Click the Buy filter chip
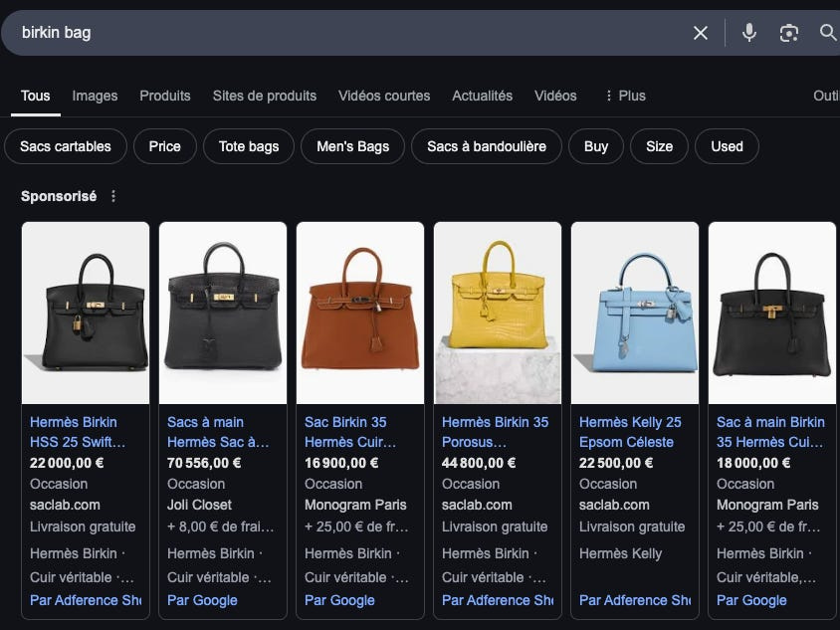The height and width of the screenshot is (630, 840). point(596,146)
